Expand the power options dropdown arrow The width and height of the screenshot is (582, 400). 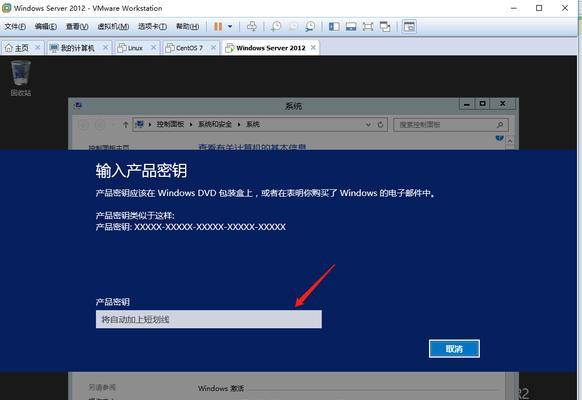point(230,26)
